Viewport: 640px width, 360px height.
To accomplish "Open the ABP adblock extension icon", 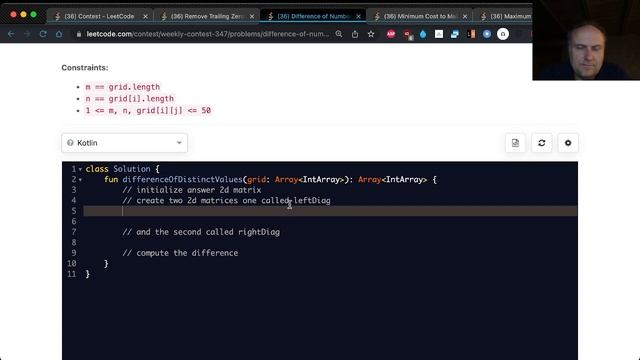I will click(x=391, y=34).
